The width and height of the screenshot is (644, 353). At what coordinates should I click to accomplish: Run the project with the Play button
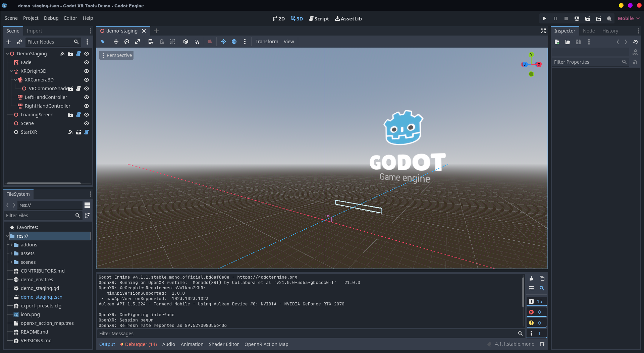coord(544,18)
